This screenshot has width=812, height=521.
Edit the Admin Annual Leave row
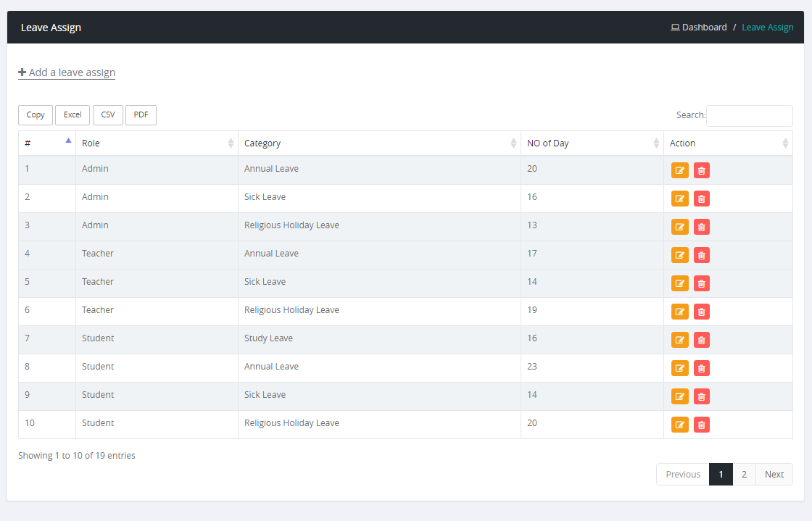point(679,170)
